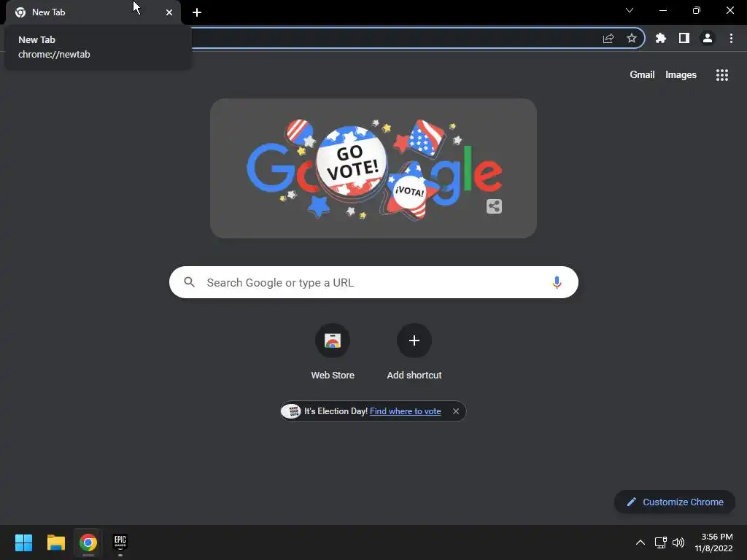Select the New Tab tab

(x=93, y=12)
